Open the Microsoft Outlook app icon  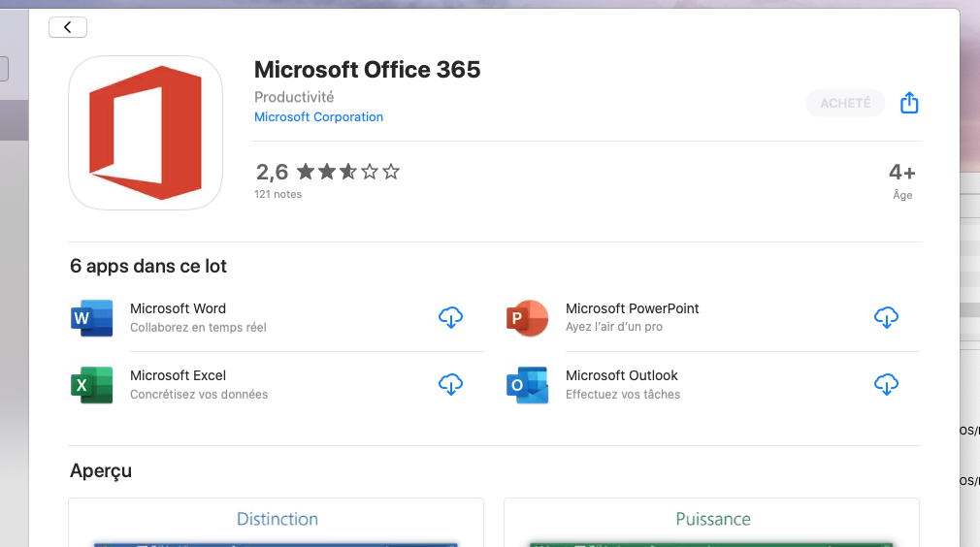pyautogui.click(x=528, y=385)
